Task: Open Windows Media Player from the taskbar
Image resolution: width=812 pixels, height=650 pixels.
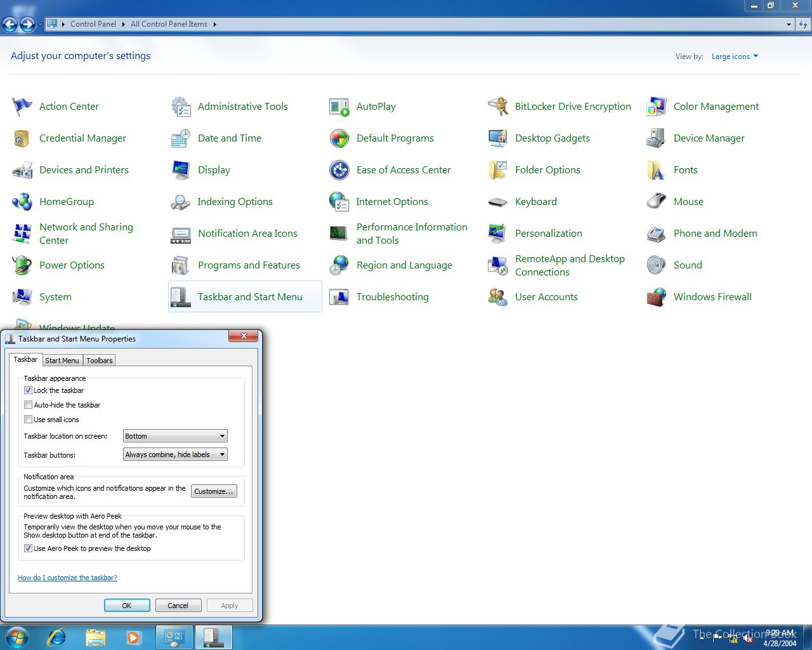Action: click(134, 637)
